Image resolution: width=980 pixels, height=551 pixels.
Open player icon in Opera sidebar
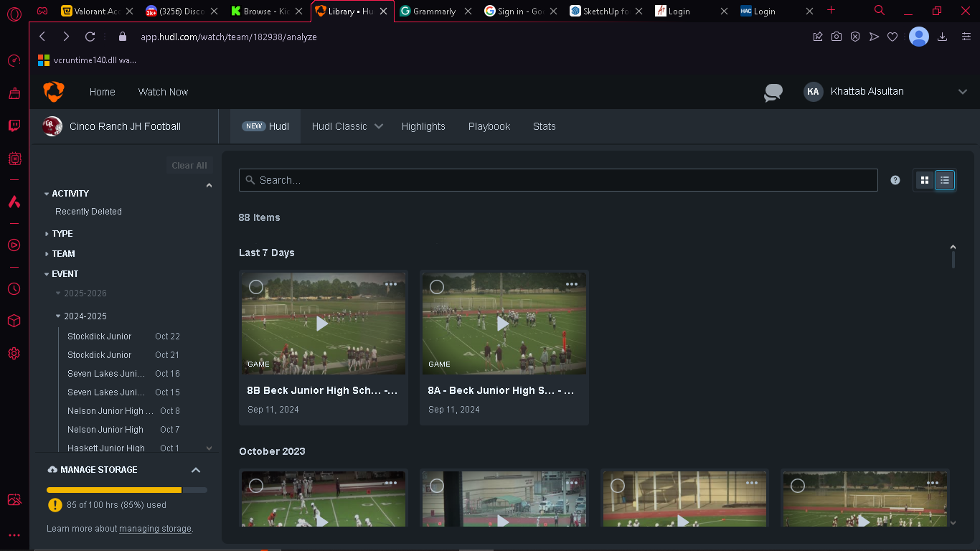tap(14, 245)
